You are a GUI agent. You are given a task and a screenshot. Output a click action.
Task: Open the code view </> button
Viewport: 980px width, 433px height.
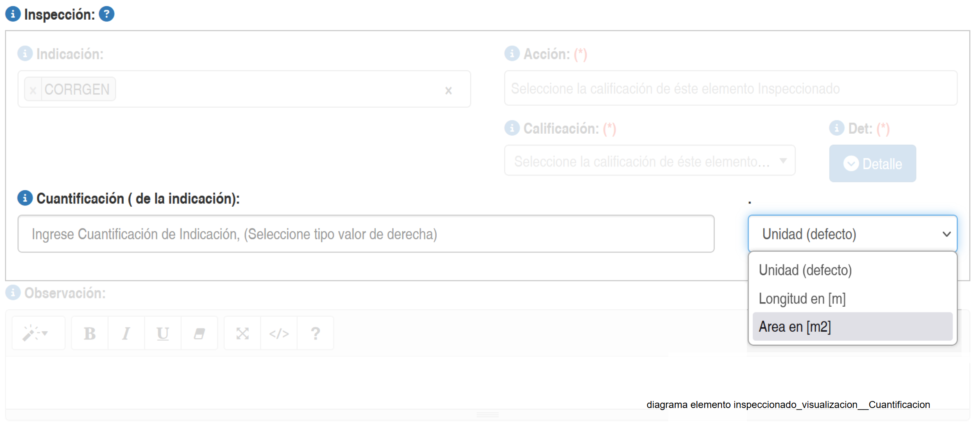tap(279, 333)
